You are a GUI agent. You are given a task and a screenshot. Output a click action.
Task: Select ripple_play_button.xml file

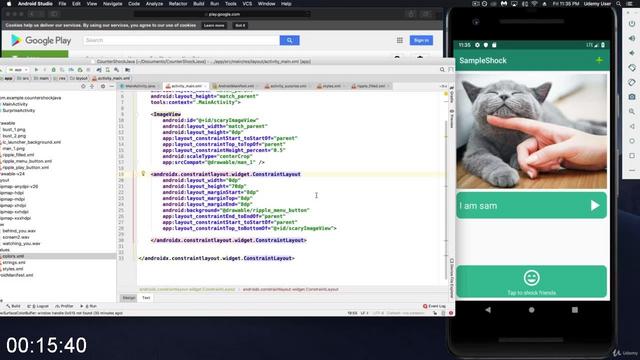(25, 167)
